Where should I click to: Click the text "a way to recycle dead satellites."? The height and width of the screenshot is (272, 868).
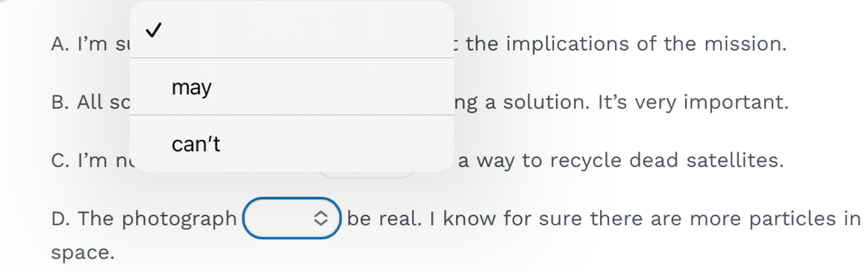(621, 161)
